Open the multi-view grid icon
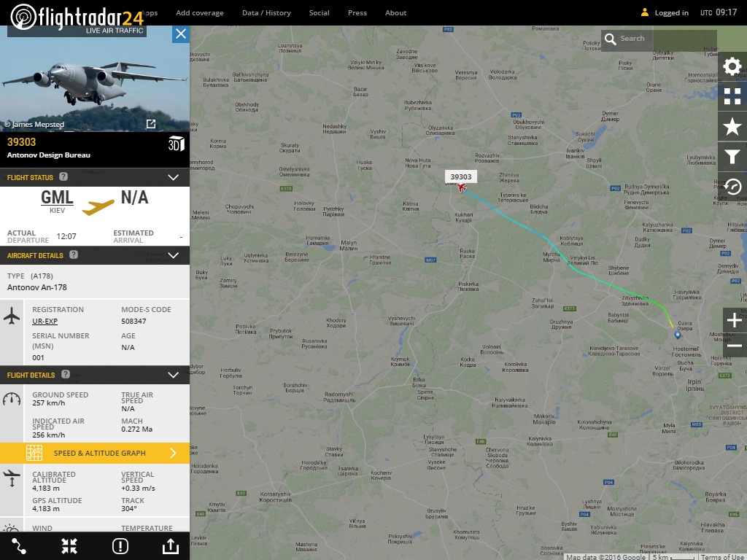747x560 pixels. [732, 97]
